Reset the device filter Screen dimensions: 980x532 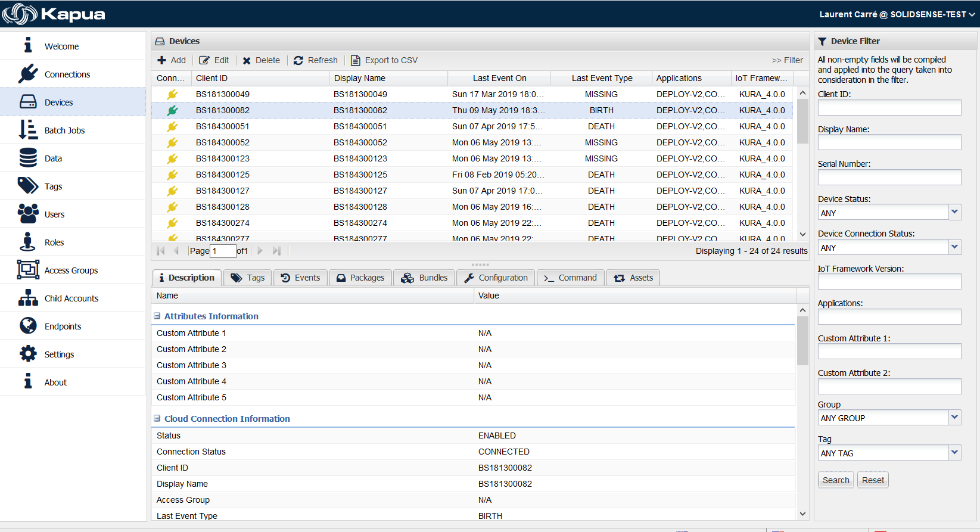(x=873, y=480)
